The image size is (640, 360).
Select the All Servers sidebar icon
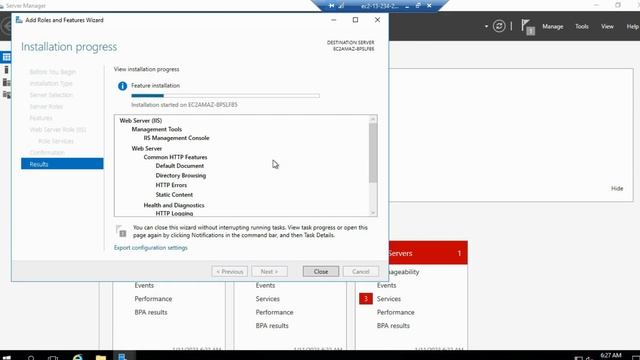tap(6, 82)
